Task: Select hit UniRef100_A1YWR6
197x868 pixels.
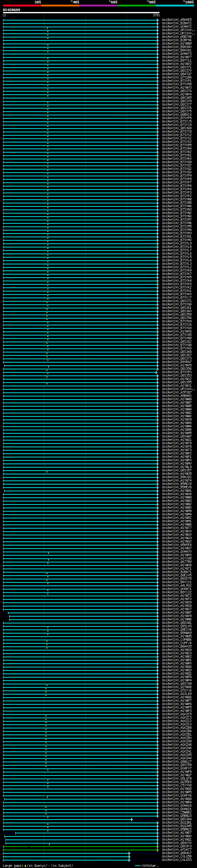Action: [177, 422]
